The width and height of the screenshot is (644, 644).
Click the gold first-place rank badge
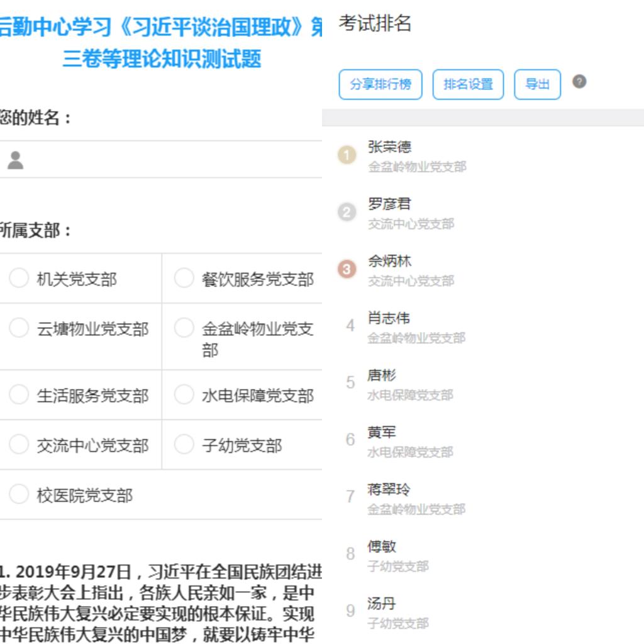pyautogui.click(x=347, y=155)
